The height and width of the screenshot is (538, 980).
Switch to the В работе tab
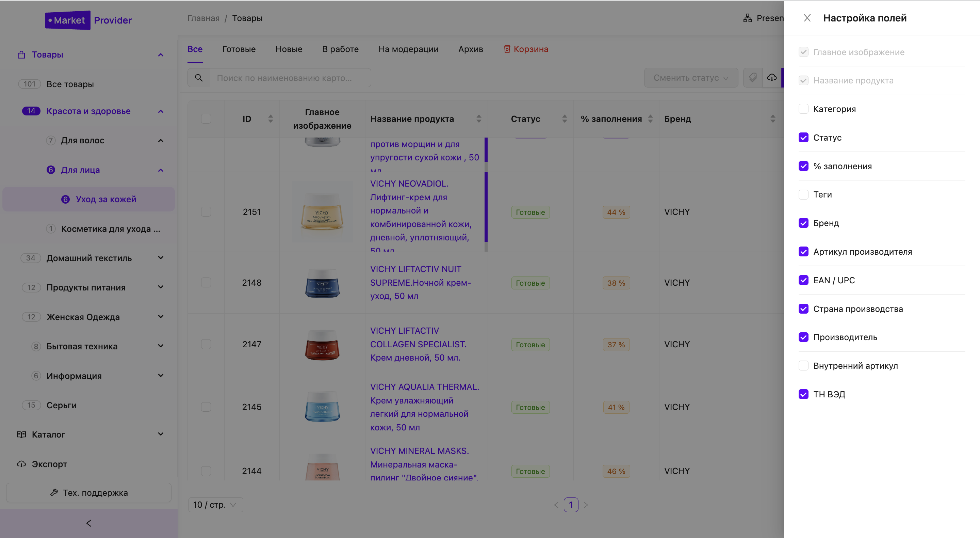click(341, 49)
